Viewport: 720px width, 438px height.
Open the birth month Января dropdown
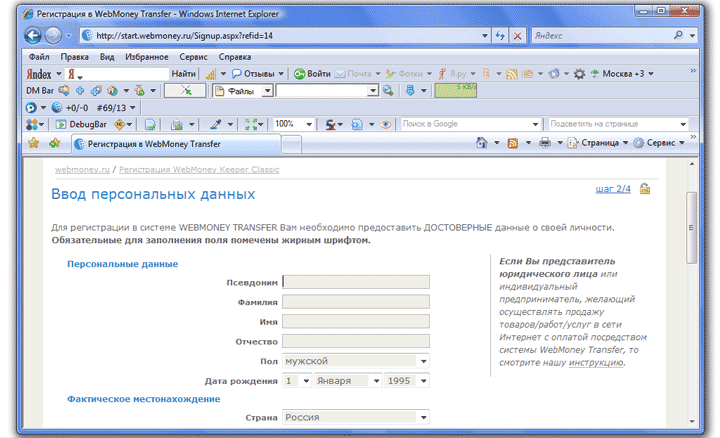click(376, 381)
